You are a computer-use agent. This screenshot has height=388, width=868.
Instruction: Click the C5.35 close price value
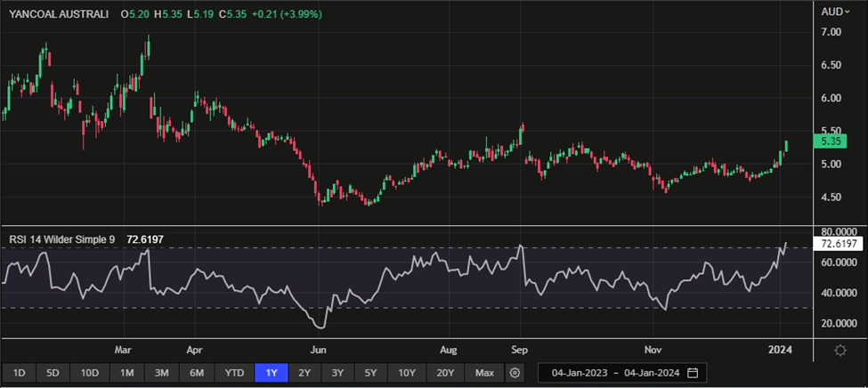pos(232,14)
